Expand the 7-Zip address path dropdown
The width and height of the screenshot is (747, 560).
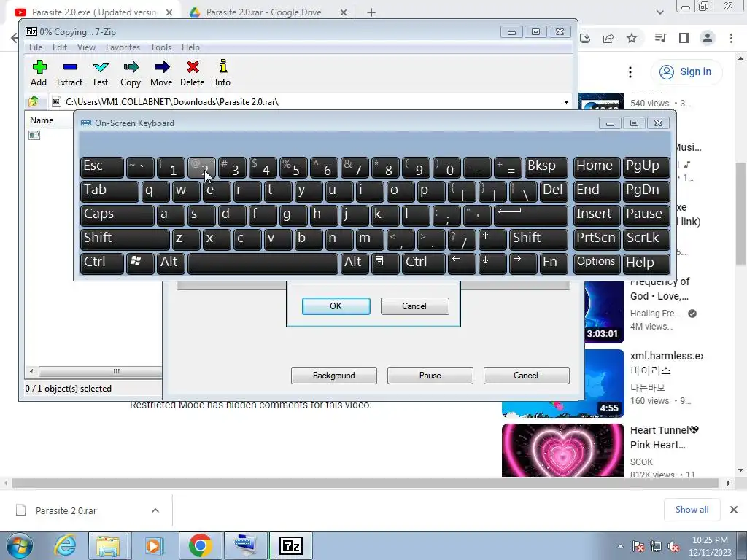[x=566, y=102]
